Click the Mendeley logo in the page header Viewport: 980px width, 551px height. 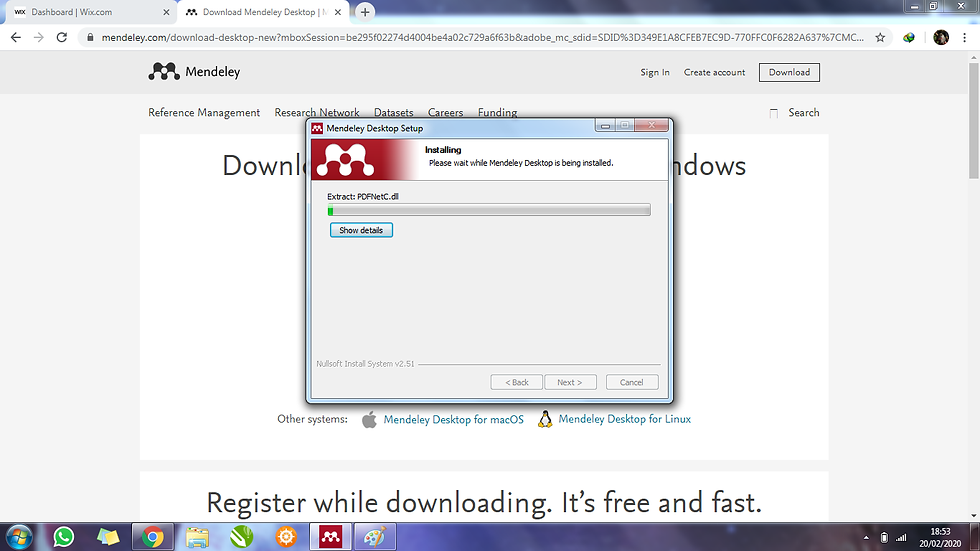pyautogui.click(x=194, y=72)
